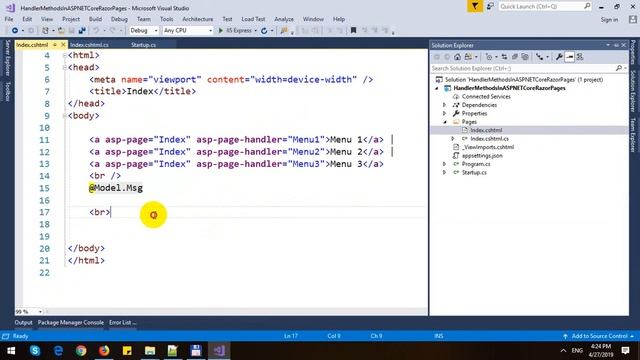Open the Server Explorer side tab

[x=7, y=58]
